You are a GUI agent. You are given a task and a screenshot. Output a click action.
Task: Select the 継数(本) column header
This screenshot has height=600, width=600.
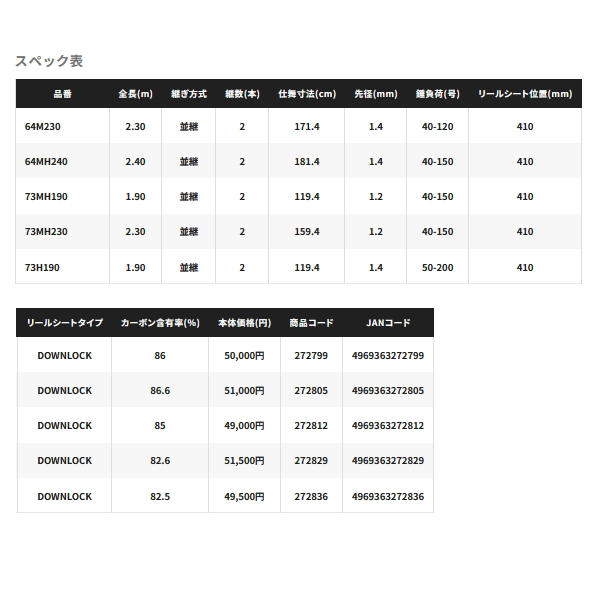click(x=242, y=94)
